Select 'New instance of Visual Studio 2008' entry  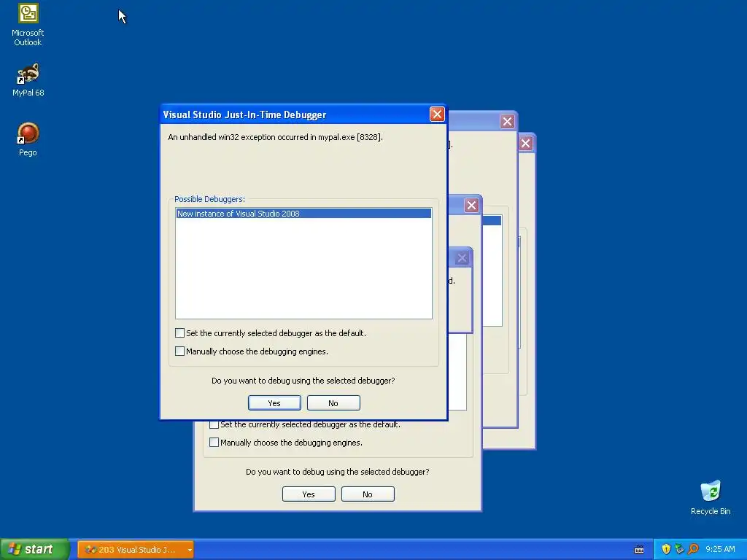coord(303,214)
